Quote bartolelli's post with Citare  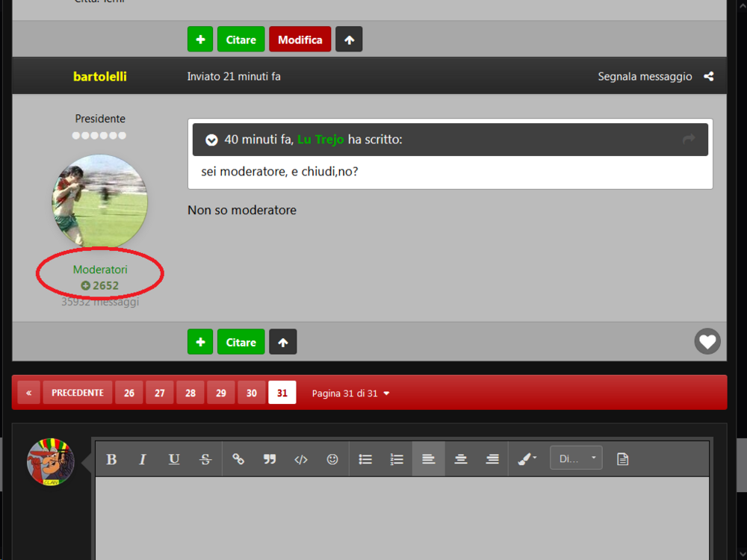point(241,342)
